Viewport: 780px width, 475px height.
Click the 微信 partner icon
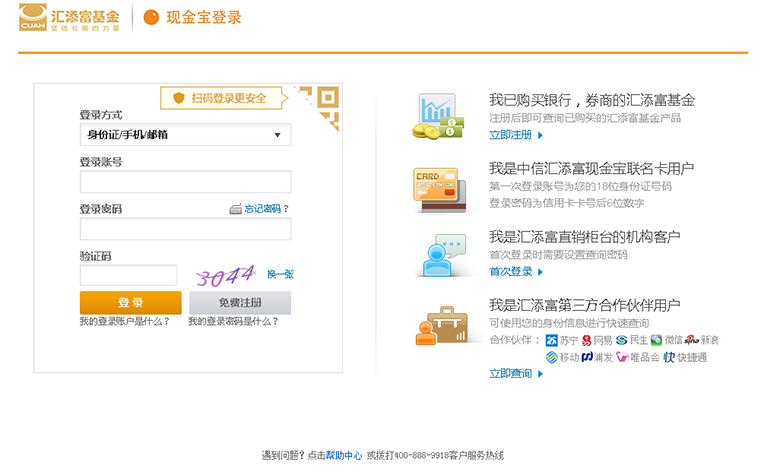656,340
